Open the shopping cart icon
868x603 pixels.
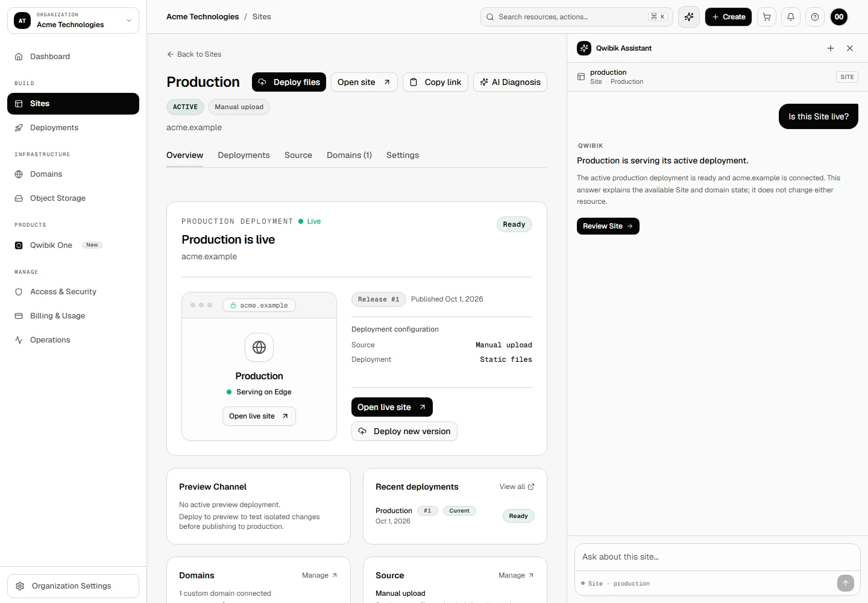point(767,17)
